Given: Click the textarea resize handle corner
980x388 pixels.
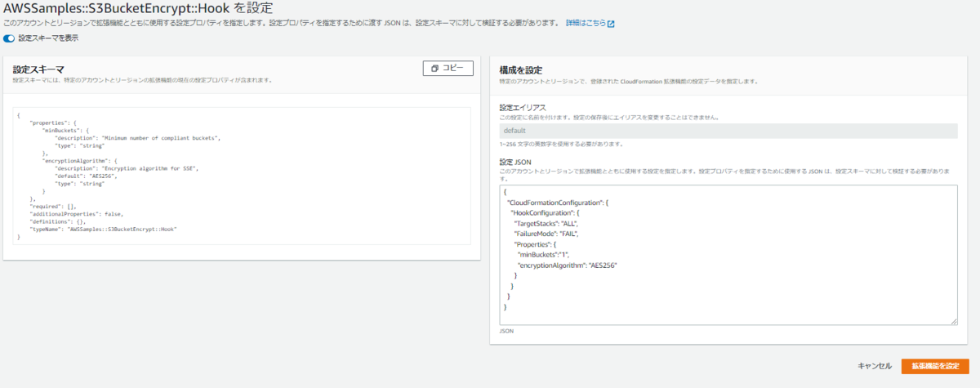Looking at the screenshot, I should coord(953,321).
